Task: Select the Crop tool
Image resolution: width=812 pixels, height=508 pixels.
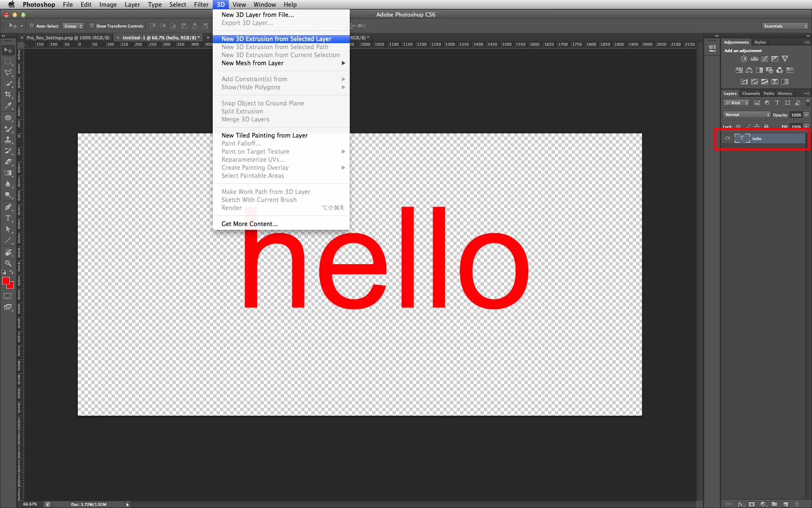Action: (8, 94)
